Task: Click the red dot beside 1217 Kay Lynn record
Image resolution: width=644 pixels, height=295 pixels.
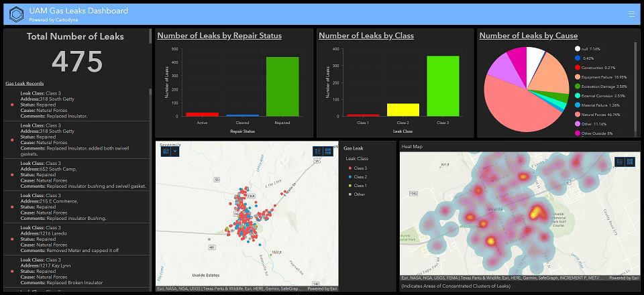Action: click(12, 272)
